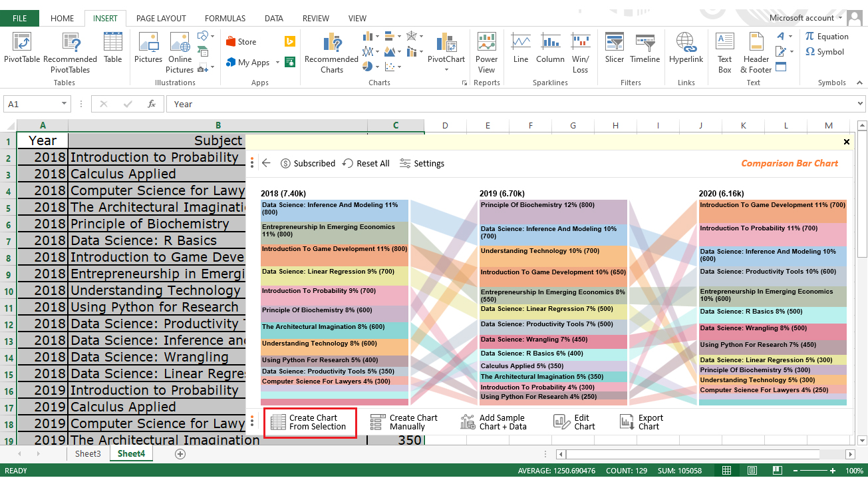
Task: Insert an Object from the Text group
Action: [782, 67]
